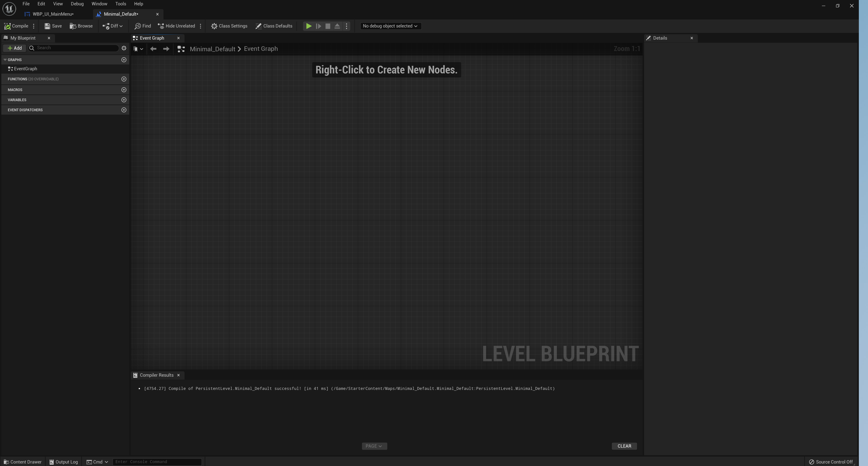Click the Compile blueprint icon

click(7, 26)
